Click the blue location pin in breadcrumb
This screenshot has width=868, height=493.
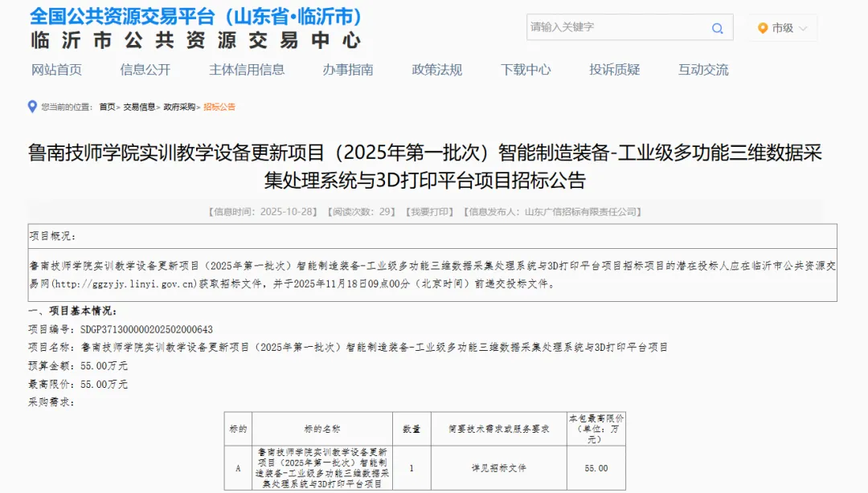pos(32,107)
